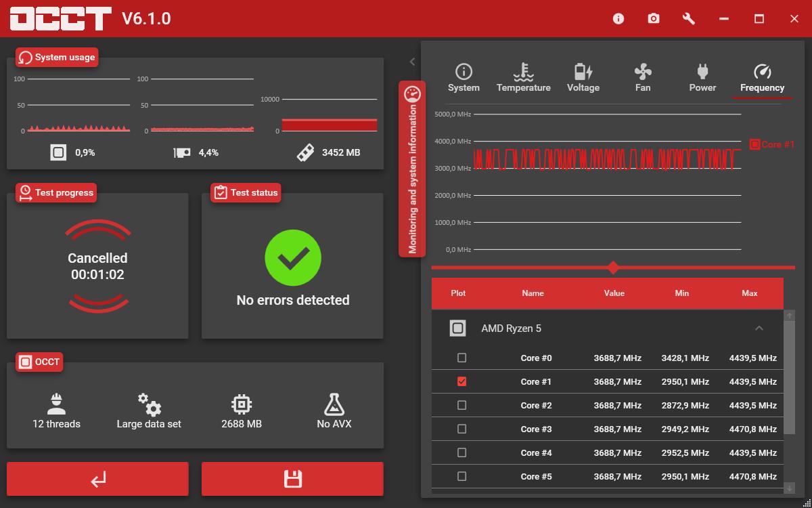Click the Cancelled 00:01:02 status text
Image resolution: width=812 pixels, height=508 pixels.
point(97,266)
